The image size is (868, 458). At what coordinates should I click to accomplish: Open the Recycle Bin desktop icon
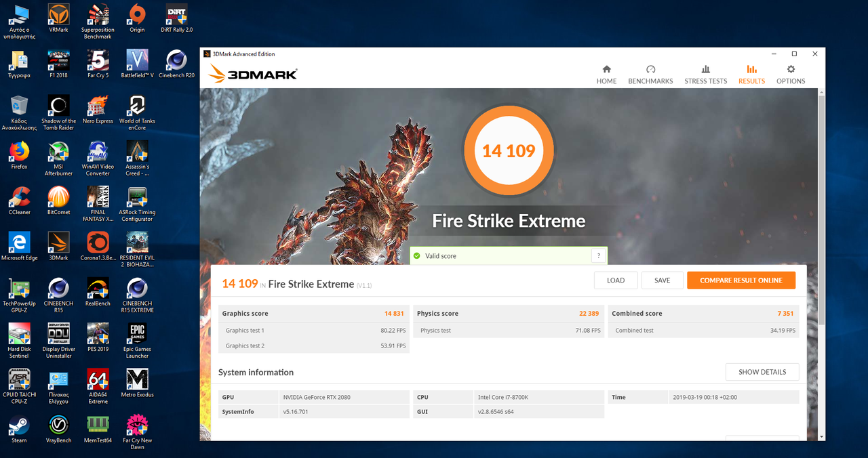(19, 113)
